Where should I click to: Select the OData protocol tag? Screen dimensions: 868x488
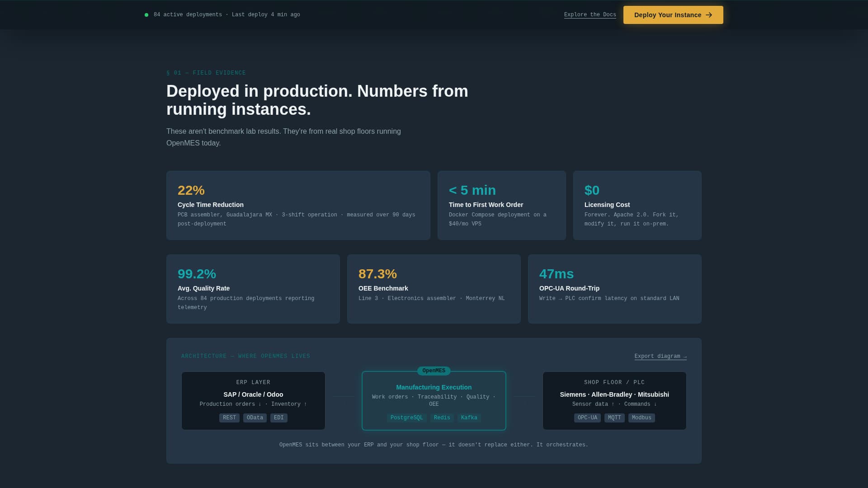[255, 418]
